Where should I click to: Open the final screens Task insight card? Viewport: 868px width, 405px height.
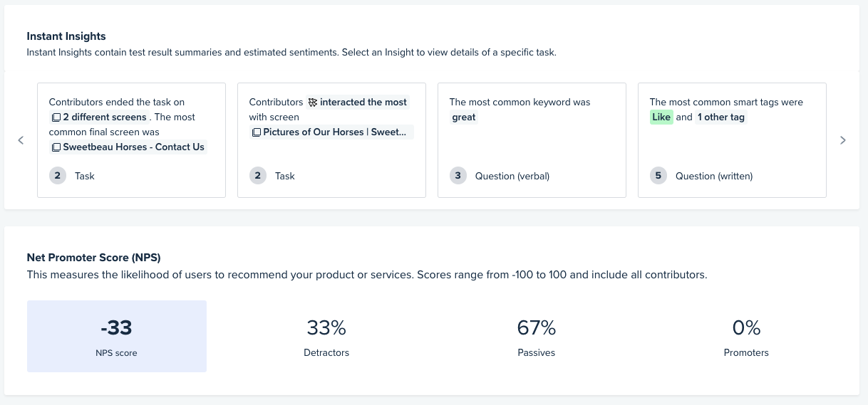(131, 140)
